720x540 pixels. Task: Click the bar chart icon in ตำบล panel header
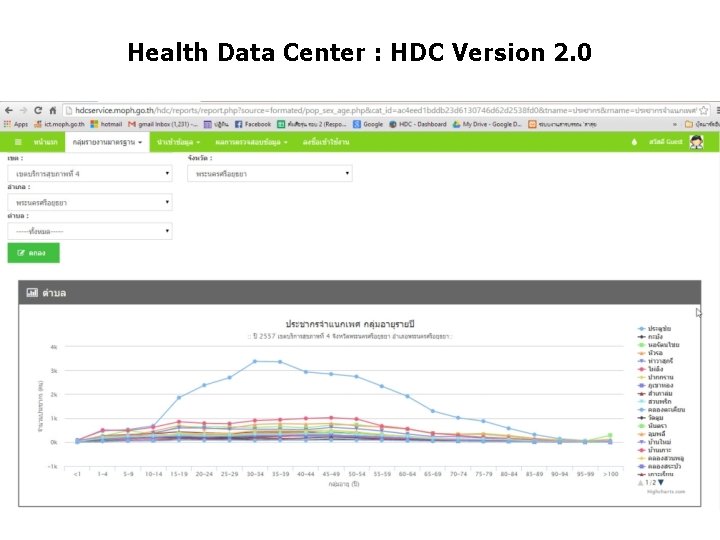coord(32,292)
